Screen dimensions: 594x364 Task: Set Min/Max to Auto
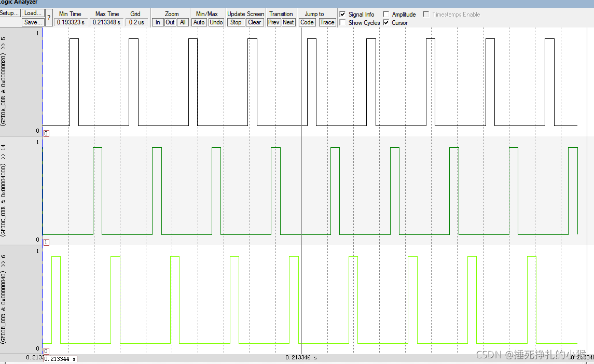pyautogui.click(x=199, y=22)
